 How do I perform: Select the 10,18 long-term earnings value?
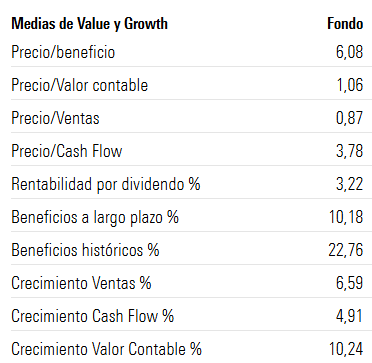click(x=346, y=217)
